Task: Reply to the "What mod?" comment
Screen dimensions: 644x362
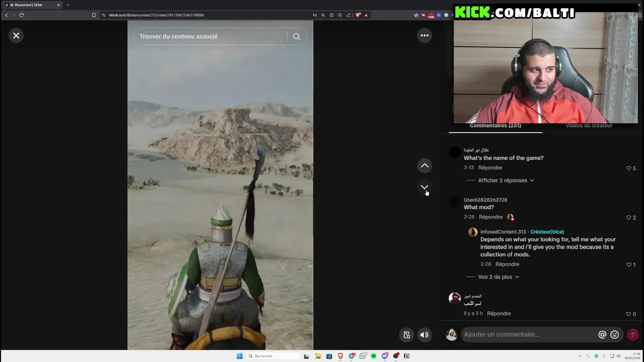Action: click(491, 217)
